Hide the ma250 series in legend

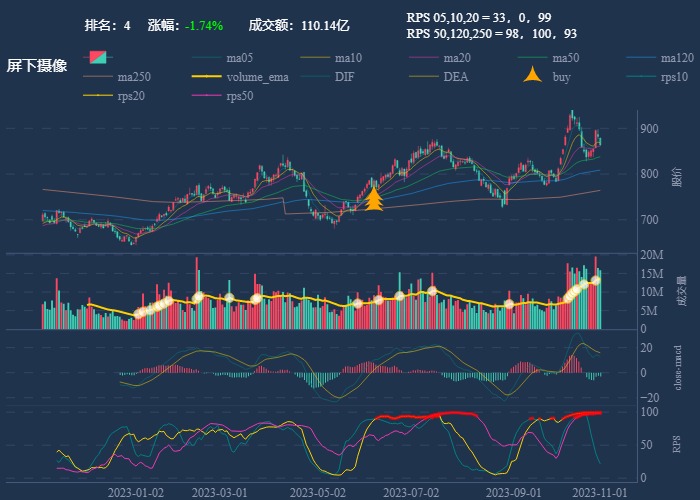117,77
